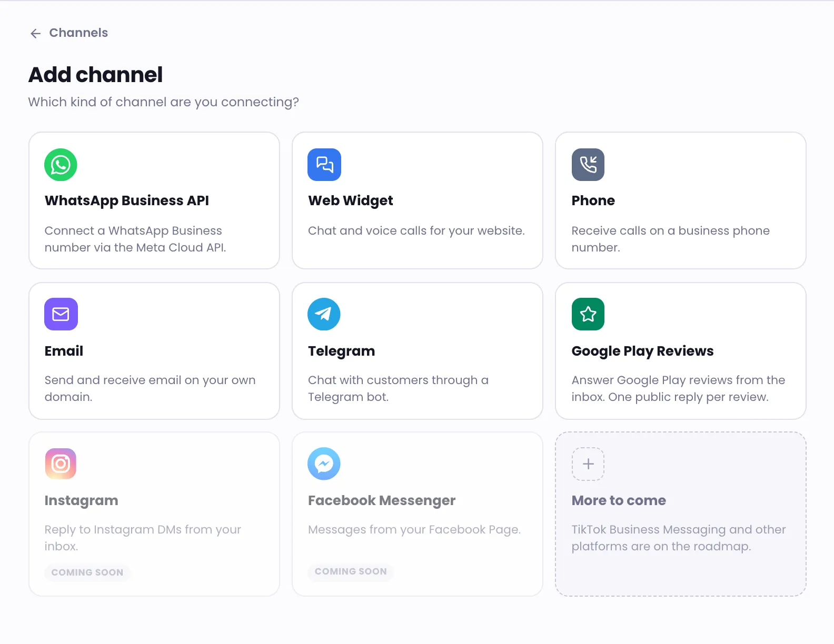This screenshot has height=644, width=834.
Task: Click 'Answer Google Play reviews from the inbox' text
Action: 678,388
